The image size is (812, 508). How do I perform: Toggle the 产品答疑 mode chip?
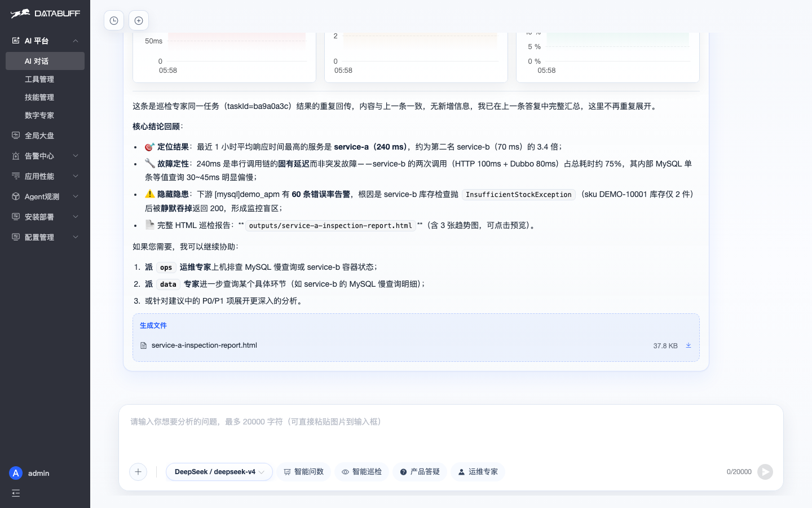click(420, 472)
